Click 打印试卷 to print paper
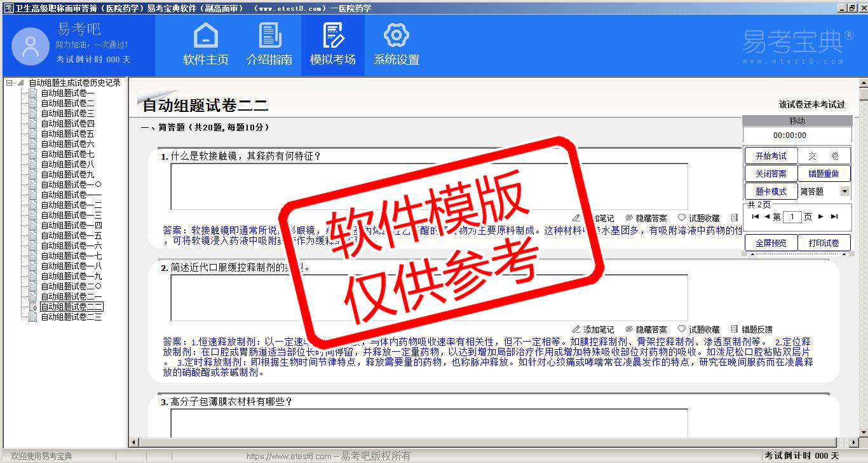 tap(824, 243)
